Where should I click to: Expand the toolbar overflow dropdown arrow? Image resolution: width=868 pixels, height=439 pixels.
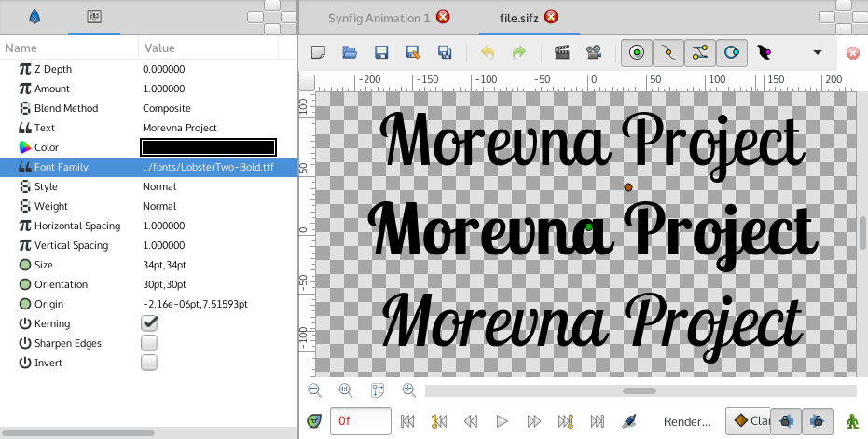point(817,52)
